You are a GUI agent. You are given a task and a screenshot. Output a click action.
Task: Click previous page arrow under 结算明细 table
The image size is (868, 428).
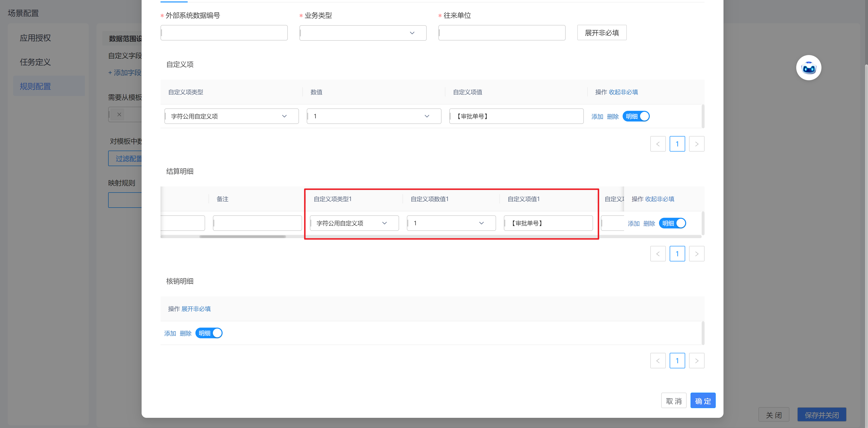[657, 254]
